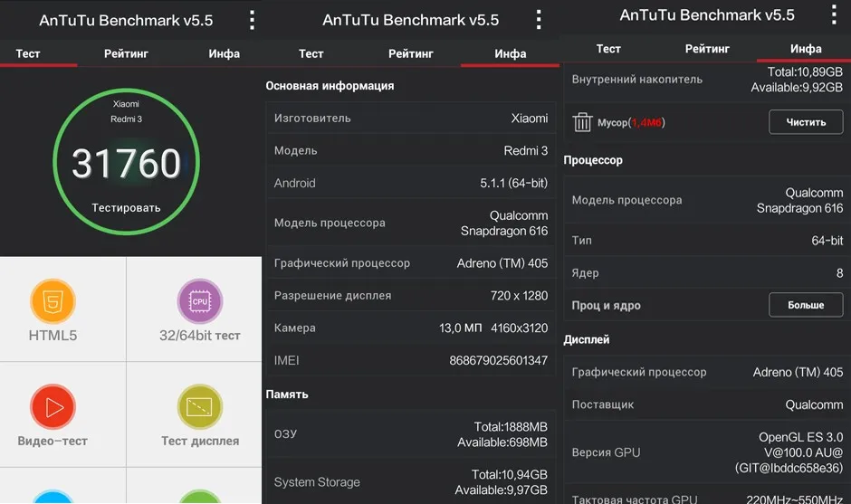
Task: Launch the HTML5 test icon
Action: click(x=53, y=301)
